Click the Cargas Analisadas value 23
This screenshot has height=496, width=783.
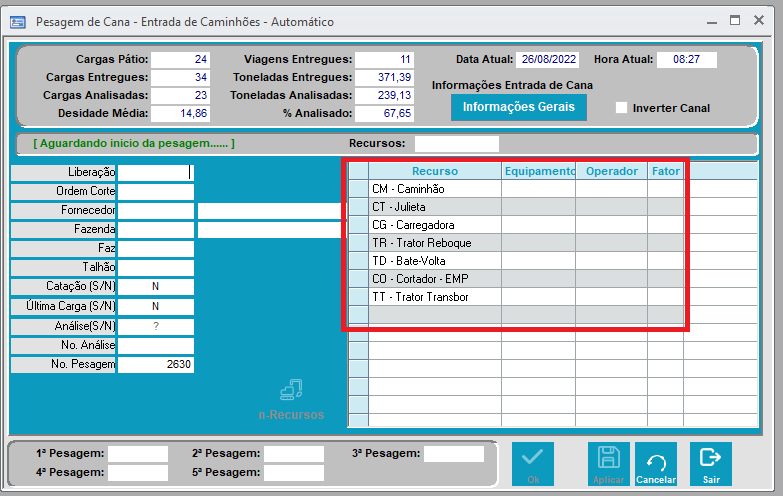(180, 95)
